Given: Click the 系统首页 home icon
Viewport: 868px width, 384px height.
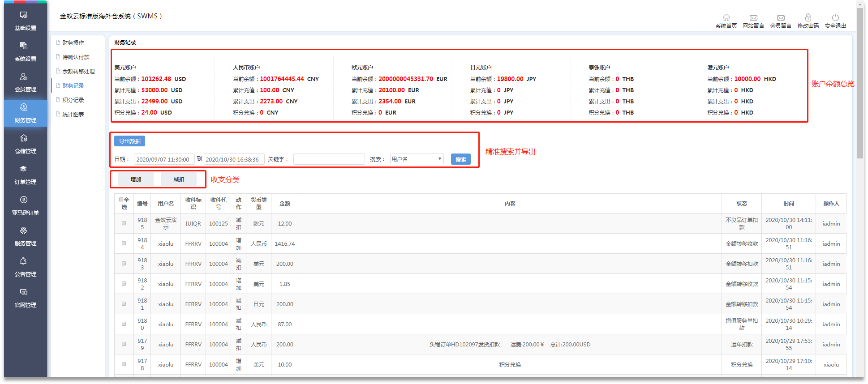Looking at the screenshot, I should pos(726,17).
